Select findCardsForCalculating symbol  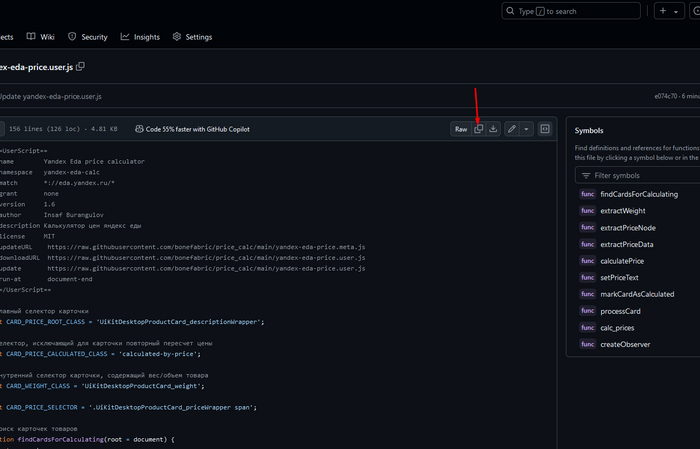click(638, 194)
